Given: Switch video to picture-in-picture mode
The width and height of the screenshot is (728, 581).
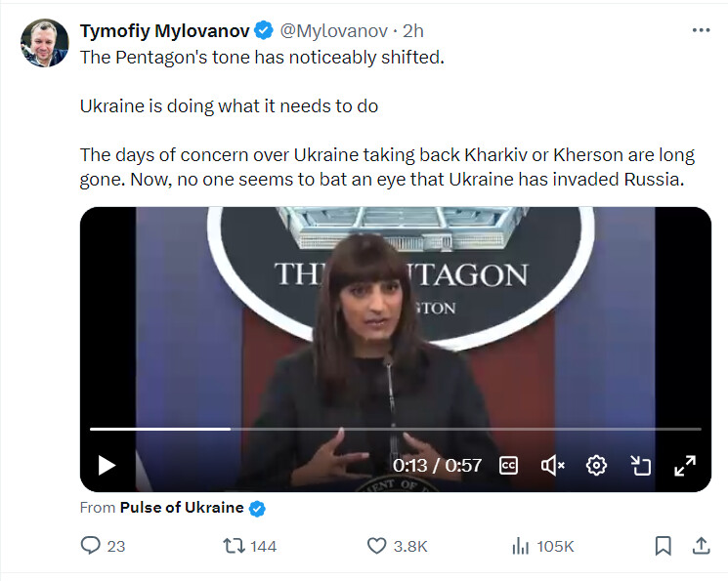Looking at the screenshot, I should click(x=640, y=466).
